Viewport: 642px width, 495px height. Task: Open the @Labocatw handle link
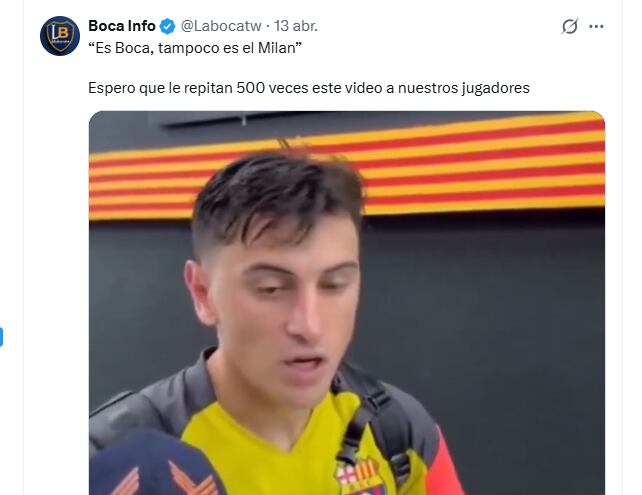pos(221,26)
